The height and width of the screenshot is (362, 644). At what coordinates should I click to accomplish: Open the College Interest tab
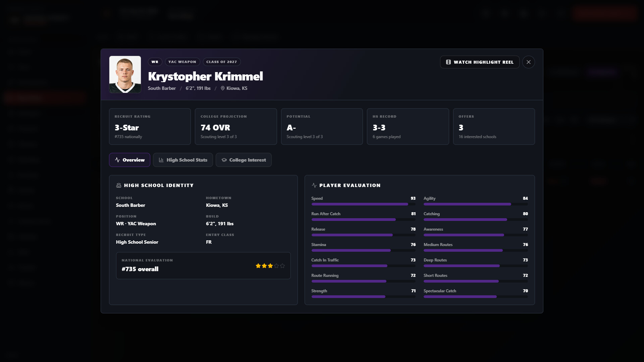point(244,160)
